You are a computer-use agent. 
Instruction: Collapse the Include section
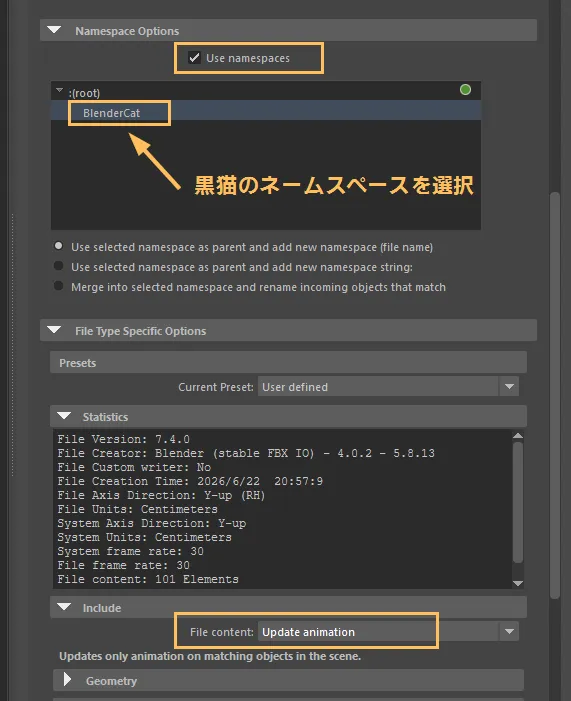(64, 607)
